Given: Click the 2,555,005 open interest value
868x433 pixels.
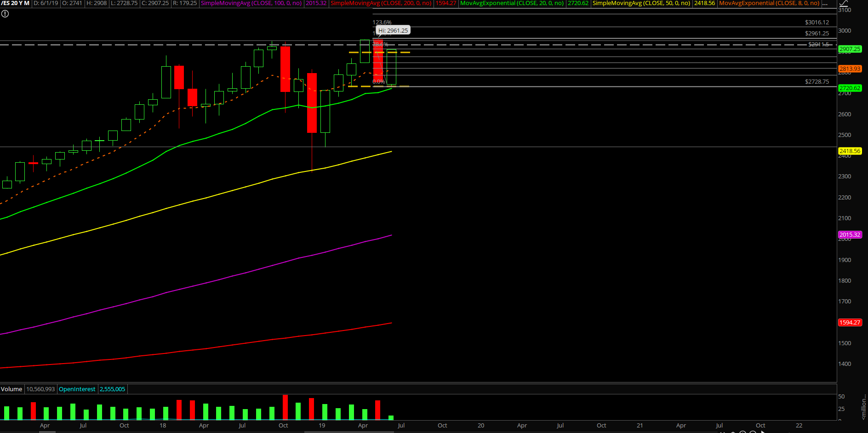Looking at the screenshot, I should point(113,389).
